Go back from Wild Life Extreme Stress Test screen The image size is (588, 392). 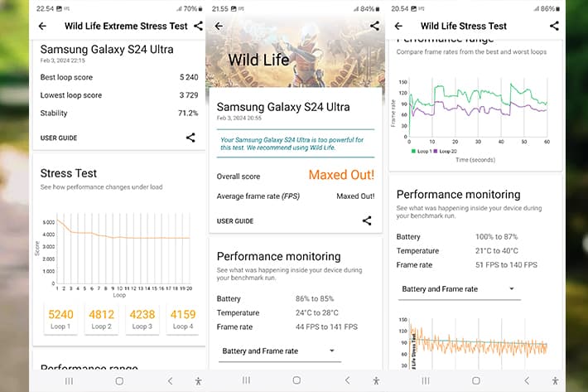pos(42,27)
